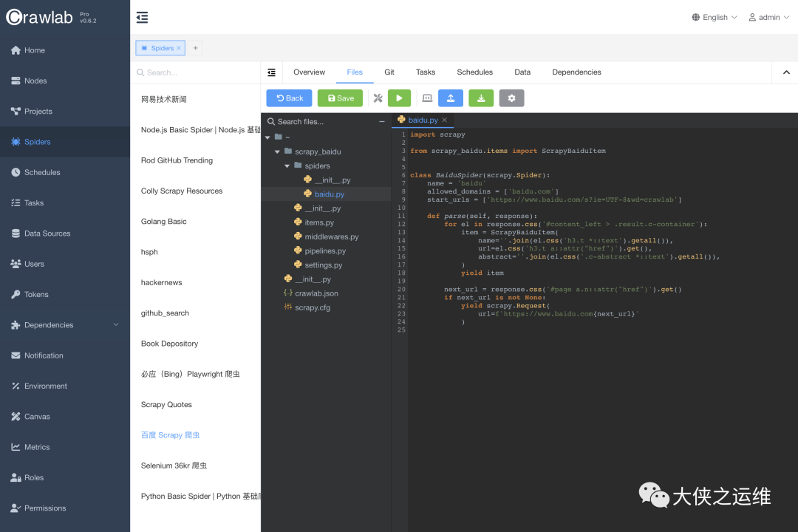Expand the Dependencies sidebar menu chevron
Viewport: 798px width, 532px height.
(x=116, y=325)
